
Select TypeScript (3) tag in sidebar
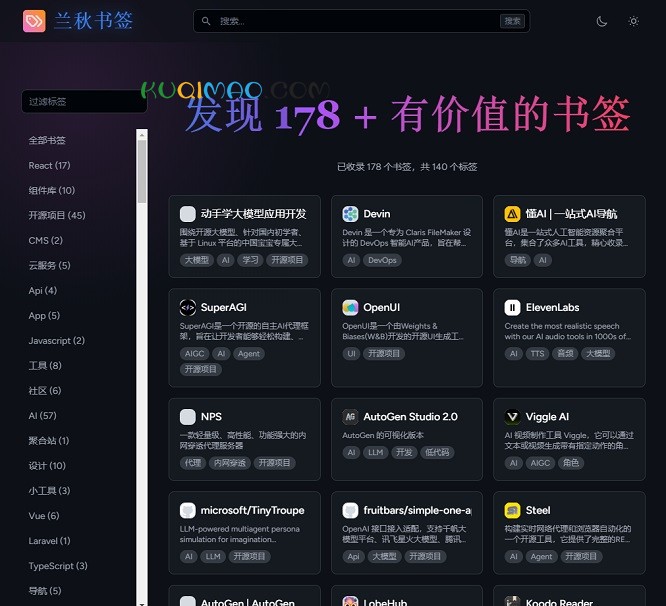pos(58,566)
